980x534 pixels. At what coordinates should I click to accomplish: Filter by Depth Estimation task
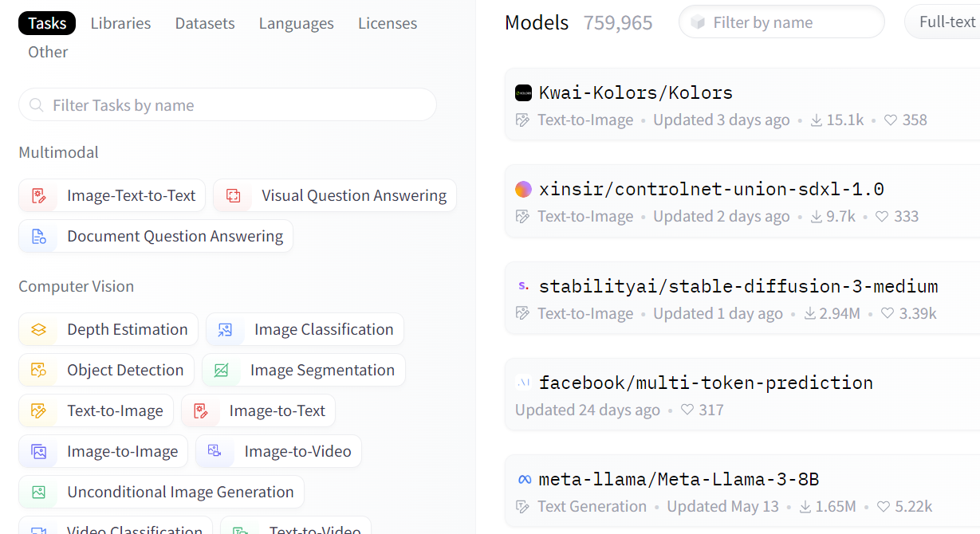pyautogui.click(x=108, y=329)
